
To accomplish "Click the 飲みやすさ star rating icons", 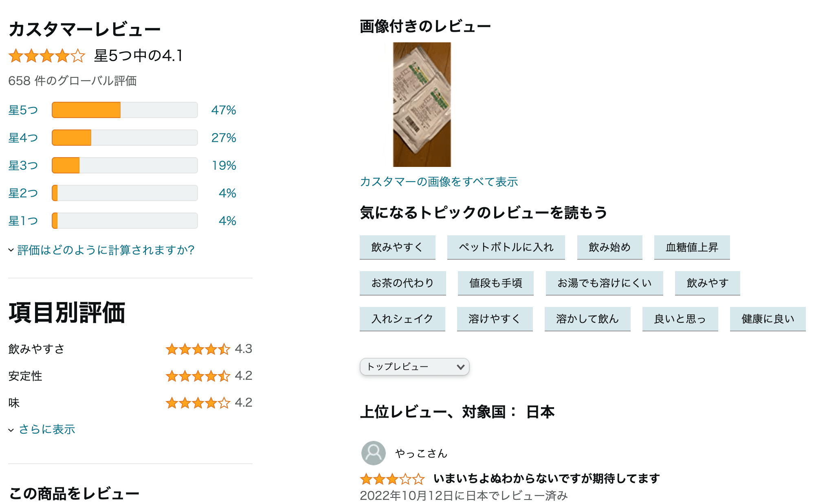I will tap(198, 349).
